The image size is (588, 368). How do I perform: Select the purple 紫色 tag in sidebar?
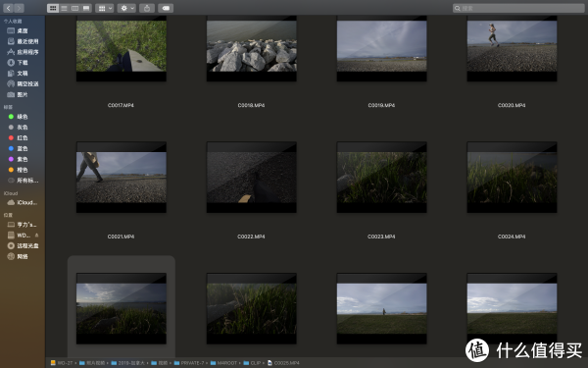pos(23,159)
